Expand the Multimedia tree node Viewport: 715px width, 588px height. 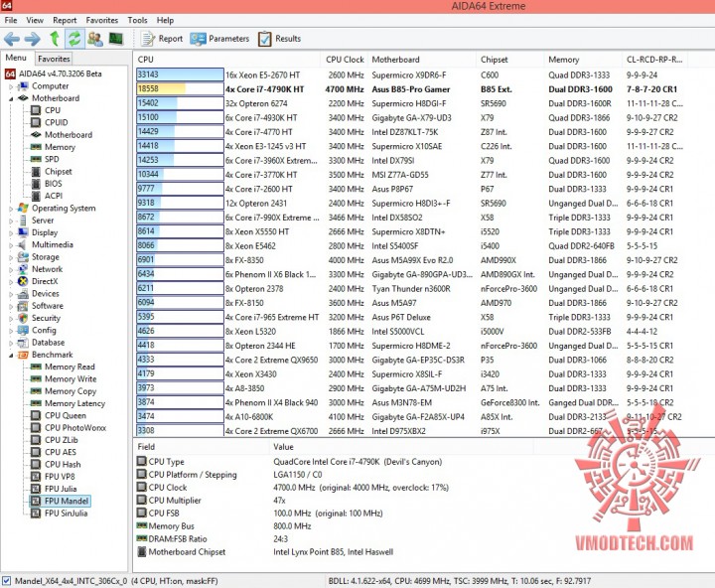click(11, 245)
